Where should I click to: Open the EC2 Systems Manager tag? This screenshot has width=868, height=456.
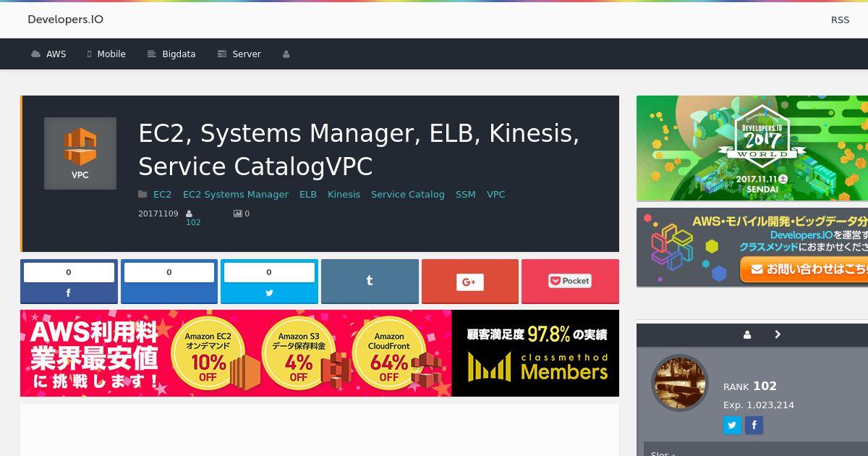(236, 195)
